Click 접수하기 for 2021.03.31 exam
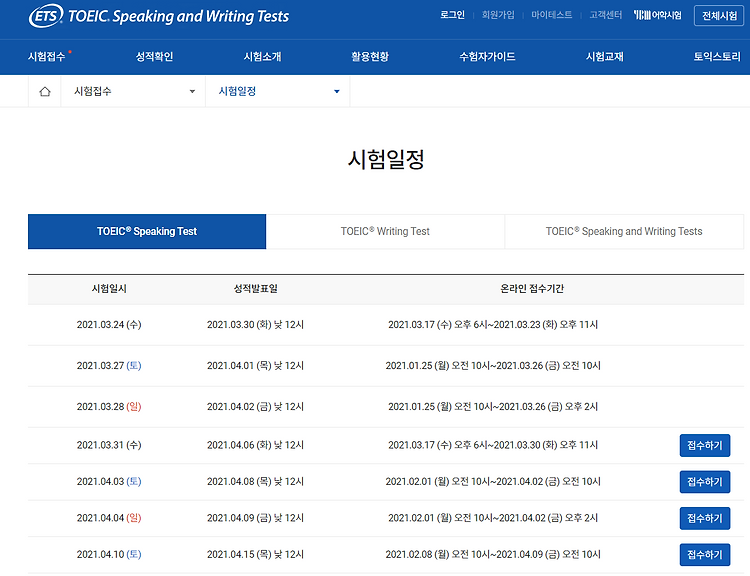Image resolution: width=750 pixels, height=576 pixels. pyautogui.click(x=705, y=445)
